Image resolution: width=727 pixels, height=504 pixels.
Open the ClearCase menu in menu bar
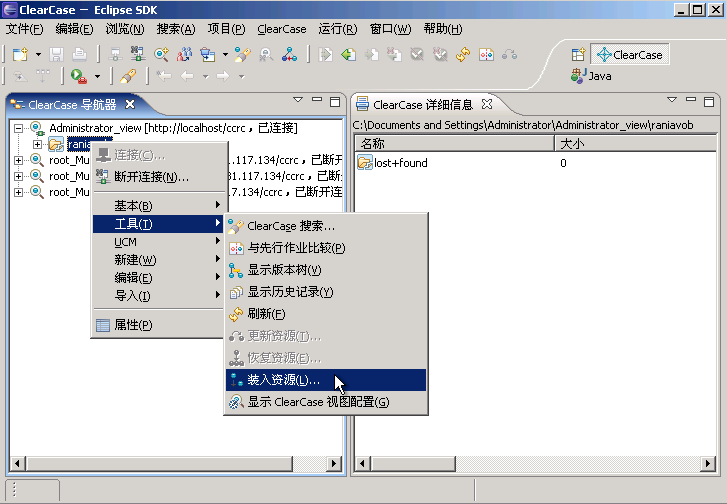[x=282, y=29]
